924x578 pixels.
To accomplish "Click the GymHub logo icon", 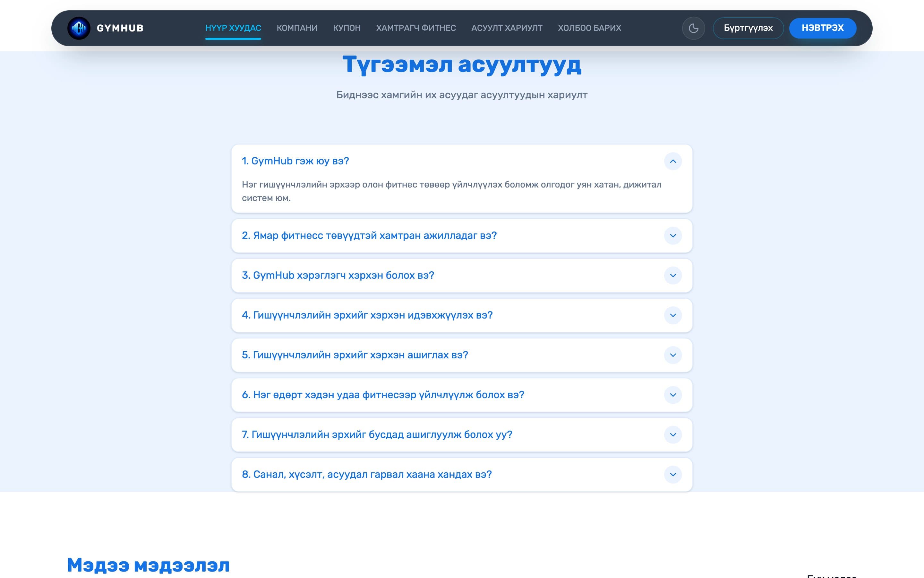I will point(79,28).
